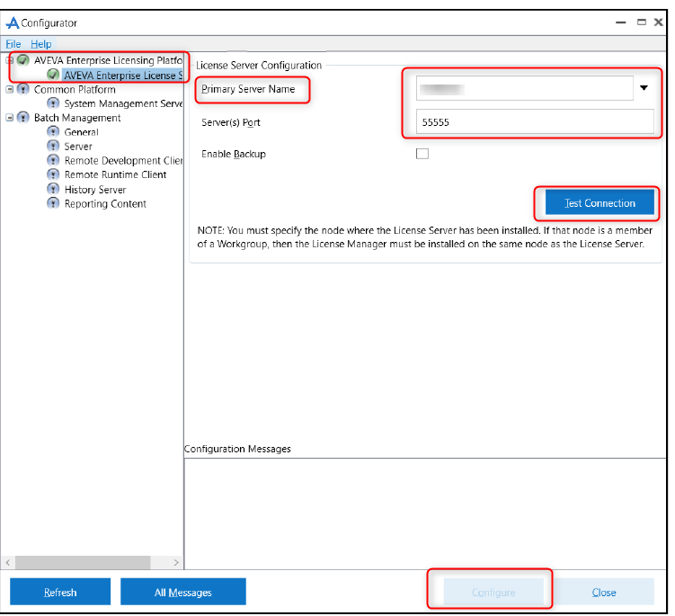Close the Configurator window with X
This screenshot has height=616, width=675.
658,22
